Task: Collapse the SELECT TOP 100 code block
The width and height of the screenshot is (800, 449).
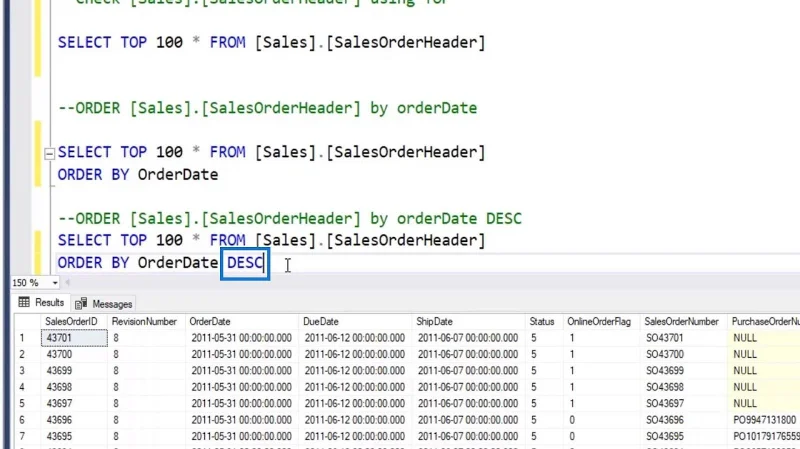Action: point(49,153)
